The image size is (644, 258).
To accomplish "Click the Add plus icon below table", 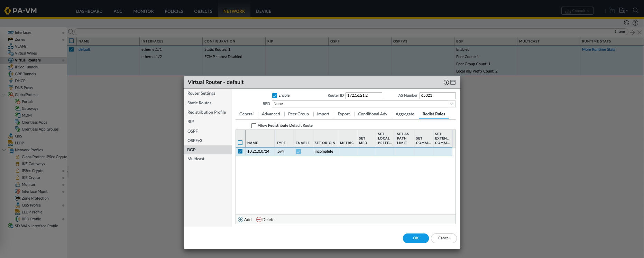I will [241, 220].
